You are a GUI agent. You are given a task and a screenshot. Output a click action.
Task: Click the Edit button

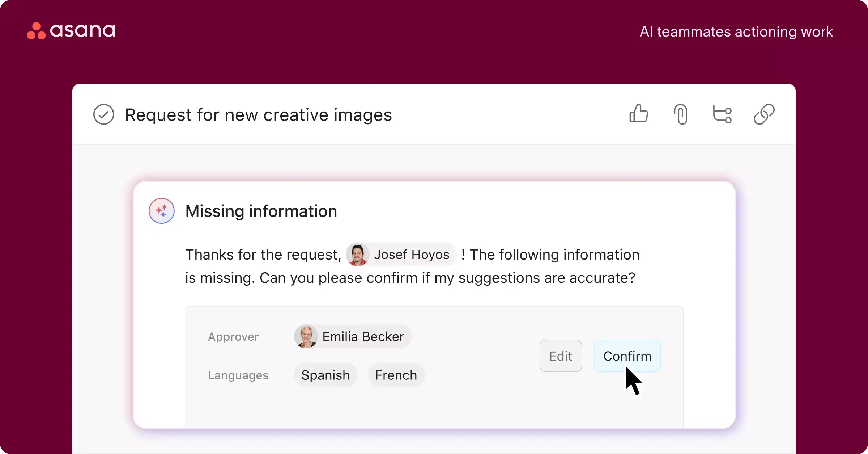click(560, 356)
